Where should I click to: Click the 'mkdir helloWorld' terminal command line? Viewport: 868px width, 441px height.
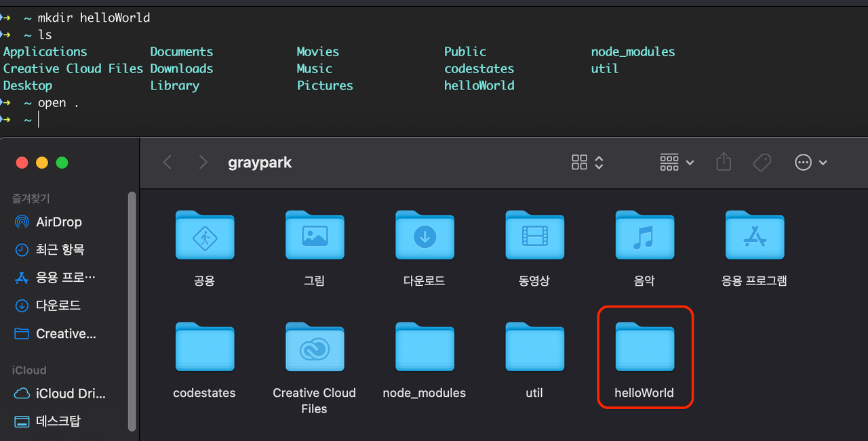pyautogui.click(x=94, y=18)
